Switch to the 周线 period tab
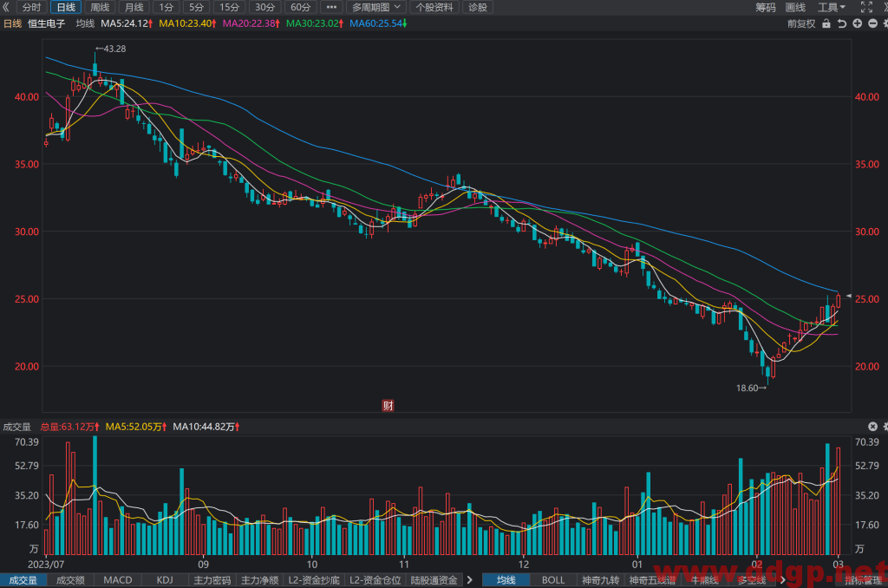 [x=100, y=7]
